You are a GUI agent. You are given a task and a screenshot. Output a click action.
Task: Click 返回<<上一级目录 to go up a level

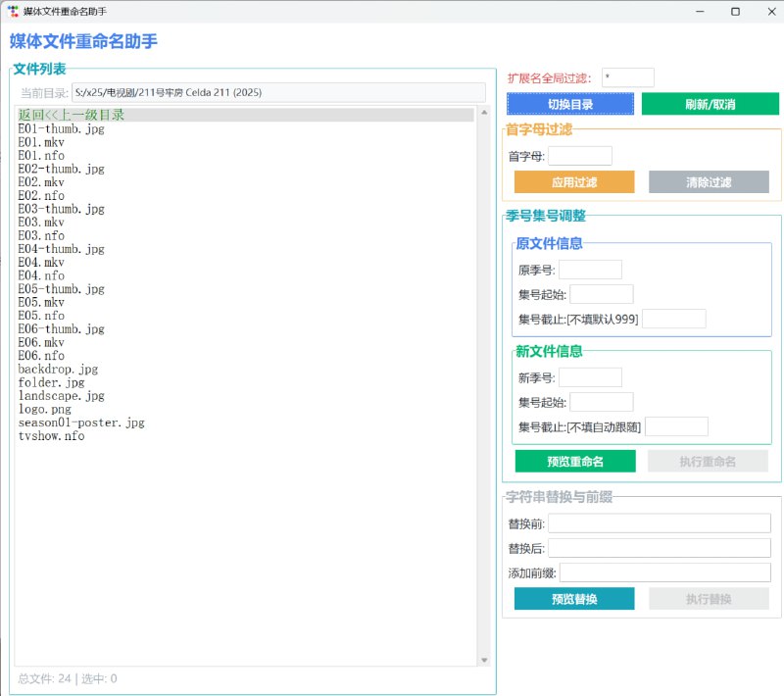[x=72, y=115]
